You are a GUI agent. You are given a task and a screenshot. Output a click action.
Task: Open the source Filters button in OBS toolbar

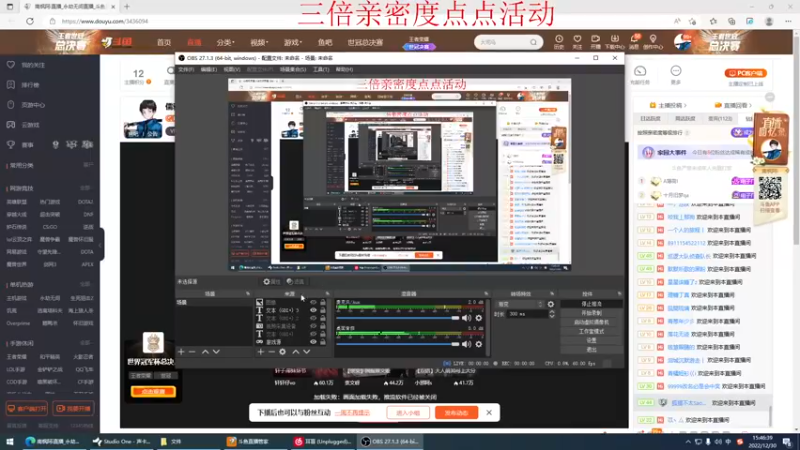[295, 282]
